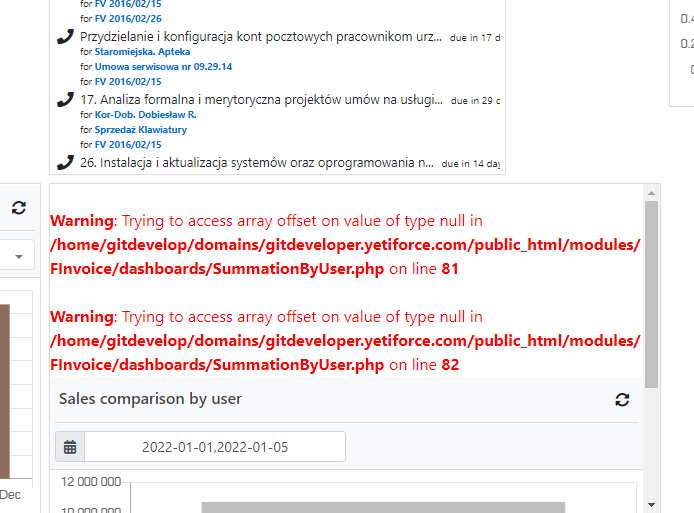Click phone icon beside 17. Analiza formalna task

click(x=65, y=100)
